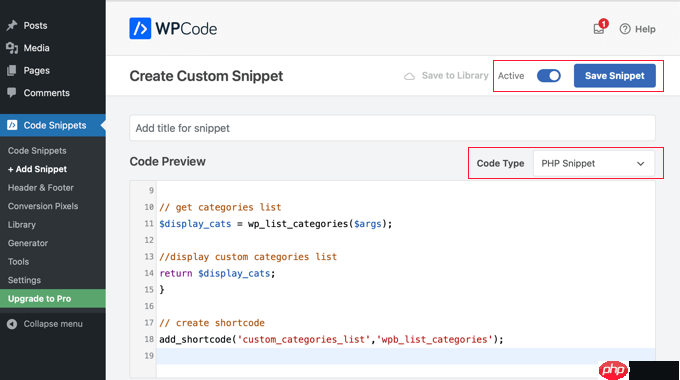Select Header & Footer submenu item
This screenshot has width=680, height=380.
(x=41, y=188)
